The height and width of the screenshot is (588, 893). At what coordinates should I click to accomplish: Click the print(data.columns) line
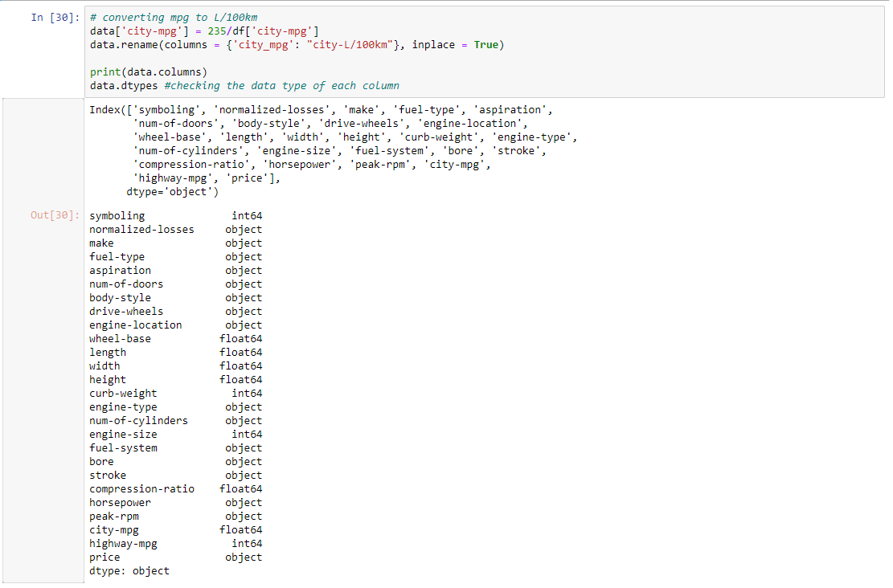(149, 72)
